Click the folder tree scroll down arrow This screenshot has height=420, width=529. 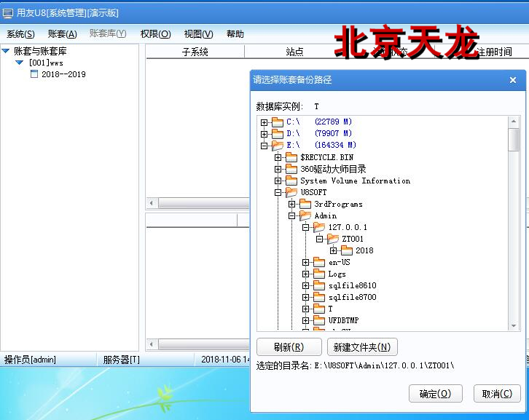click(x=514, y=325)
